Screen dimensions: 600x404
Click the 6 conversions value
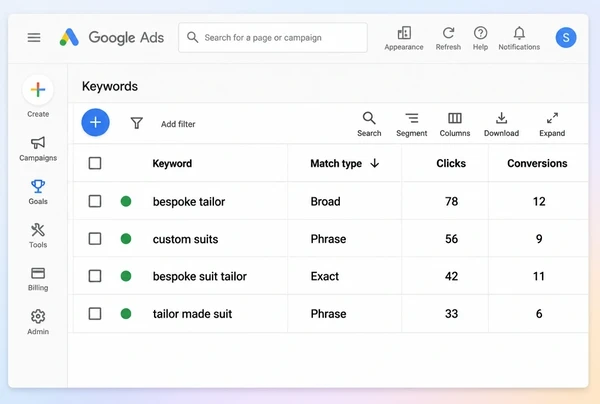click(539, 314)
